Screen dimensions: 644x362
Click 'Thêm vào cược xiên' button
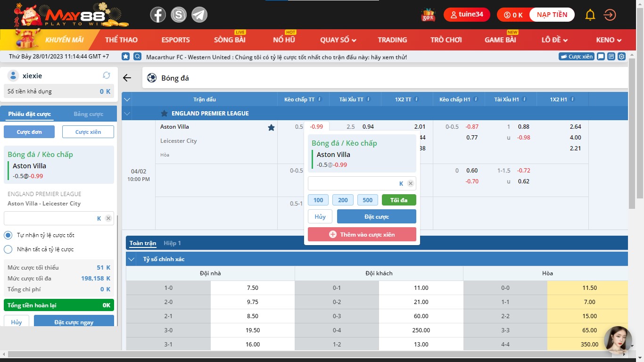click(x=362, y=234)
